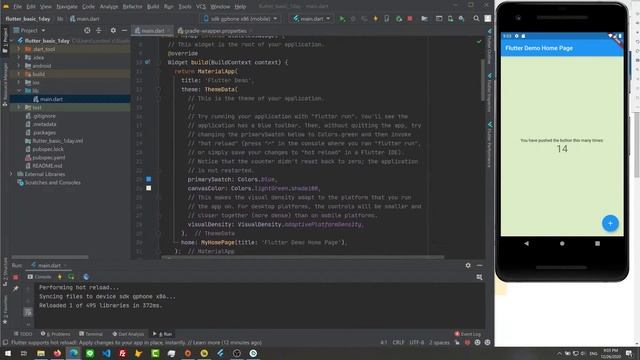Hide the Project panel with the minus icon
The width and height of the screenshot is (640, 360).
[124, 31]
